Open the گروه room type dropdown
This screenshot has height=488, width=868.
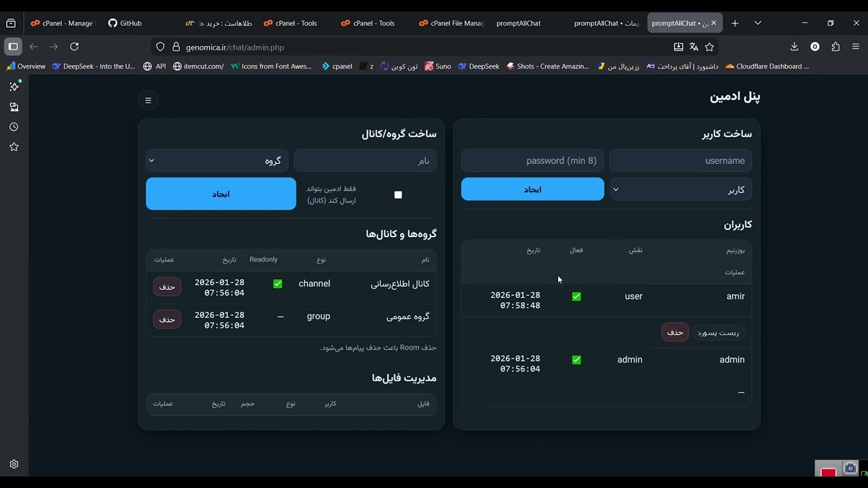pos(217,161)
